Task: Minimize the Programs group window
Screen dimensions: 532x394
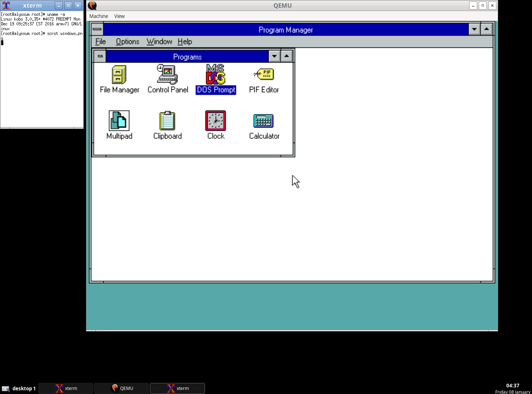Action: point(274,56)
